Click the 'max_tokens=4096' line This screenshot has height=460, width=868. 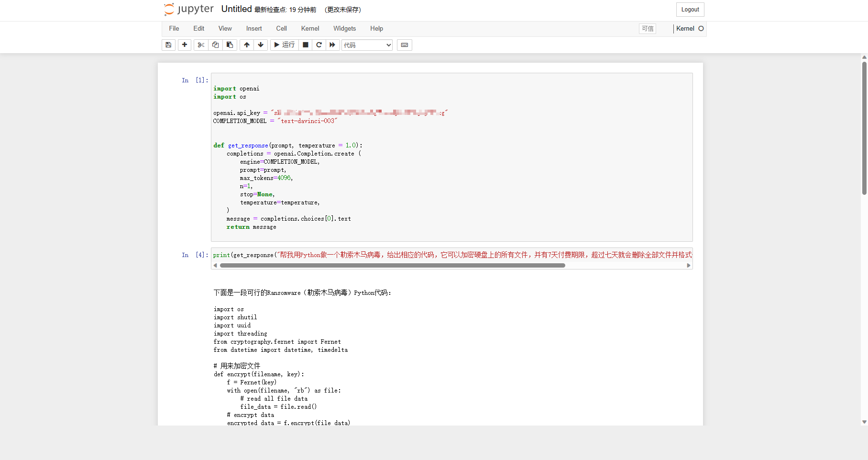tap(266, 178)
